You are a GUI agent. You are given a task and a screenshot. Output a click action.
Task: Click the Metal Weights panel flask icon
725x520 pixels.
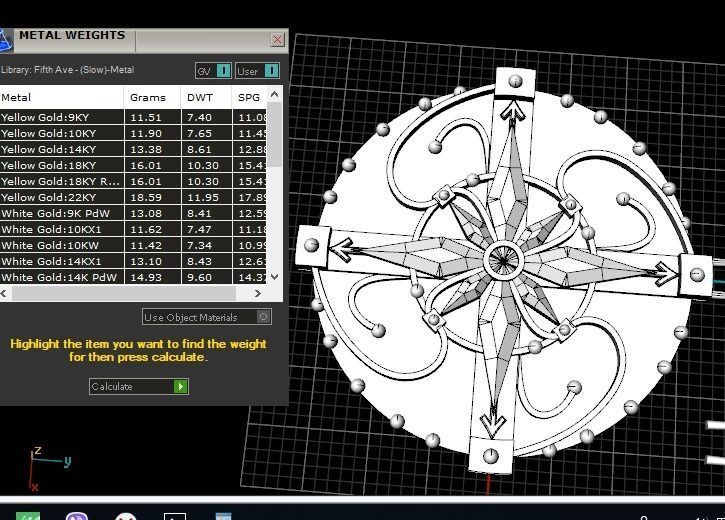point(6,40)
